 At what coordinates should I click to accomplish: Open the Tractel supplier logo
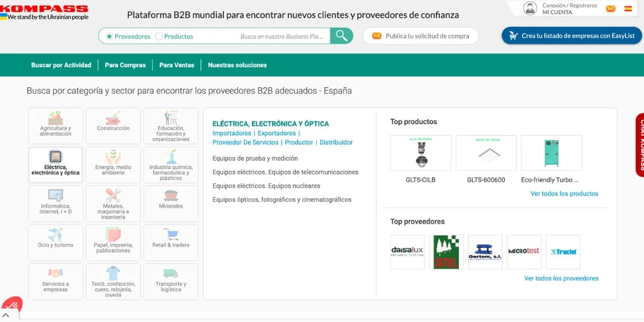point(563,252)
